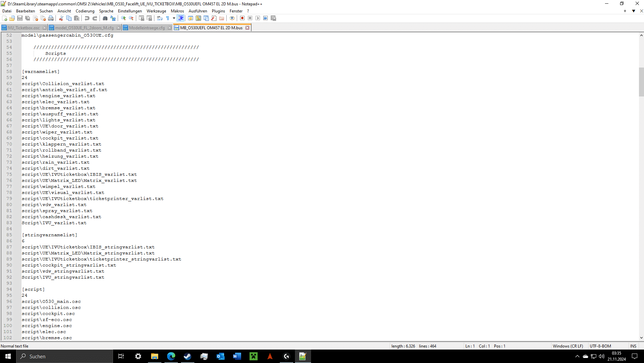
Task: Click the vertical scrollbar thumb
Action: tap(641, 82)
